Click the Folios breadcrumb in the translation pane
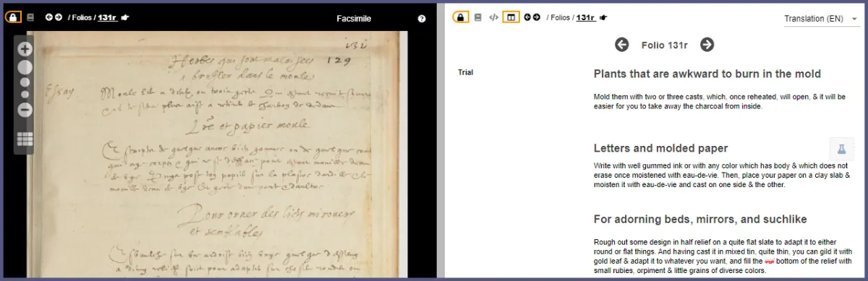Screen dimensions: 868x281 coord(560,17)
